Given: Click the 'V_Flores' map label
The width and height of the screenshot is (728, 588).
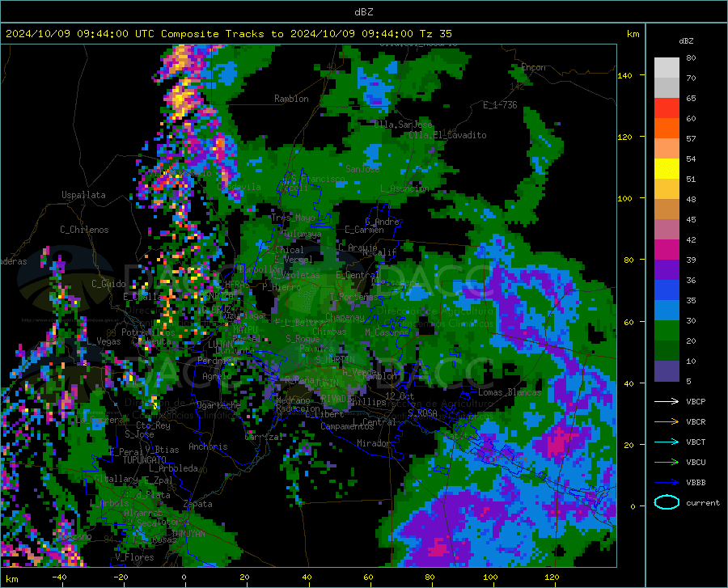Looking at the screenshot, I should pyautogui.click(x=134, y=557).
